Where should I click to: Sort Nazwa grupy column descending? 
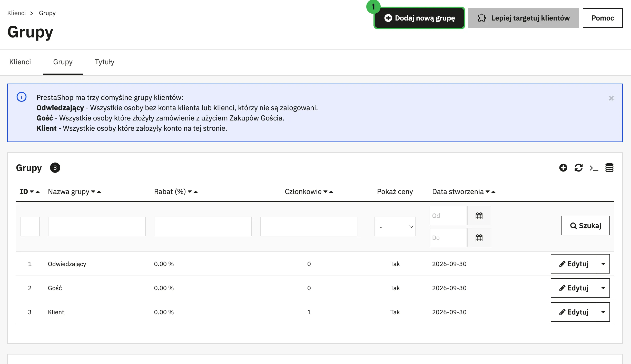click(x=93, y=192)
